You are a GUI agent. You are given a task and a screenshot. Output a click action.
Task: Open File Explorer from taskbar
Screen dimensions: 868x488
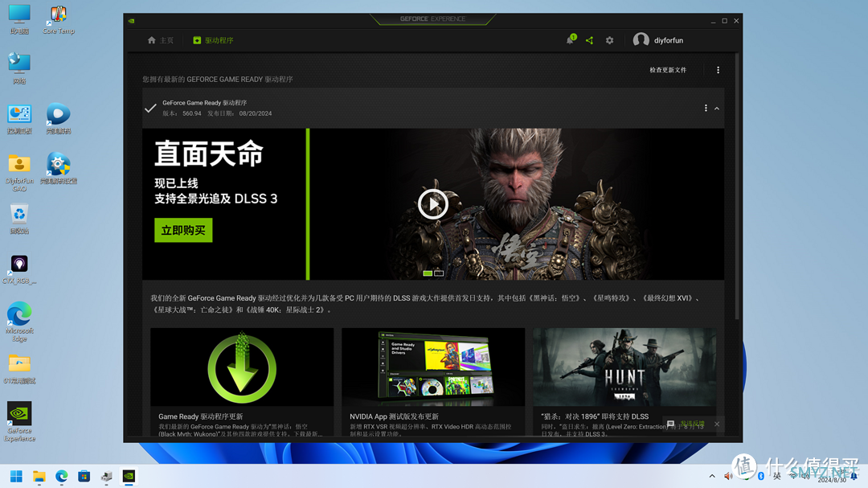[x=39, y=477]
